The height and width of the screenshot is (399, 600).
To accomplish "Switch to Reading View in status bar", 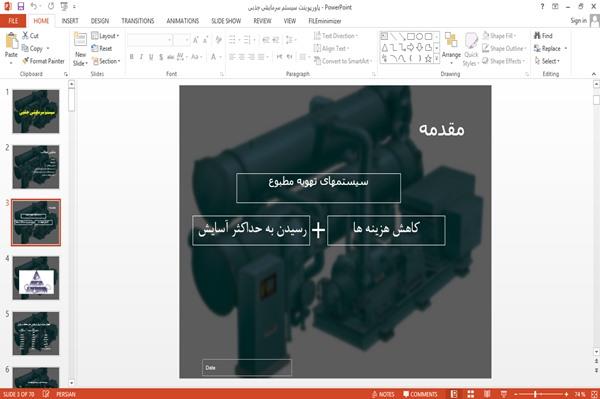I will (487, 394).
